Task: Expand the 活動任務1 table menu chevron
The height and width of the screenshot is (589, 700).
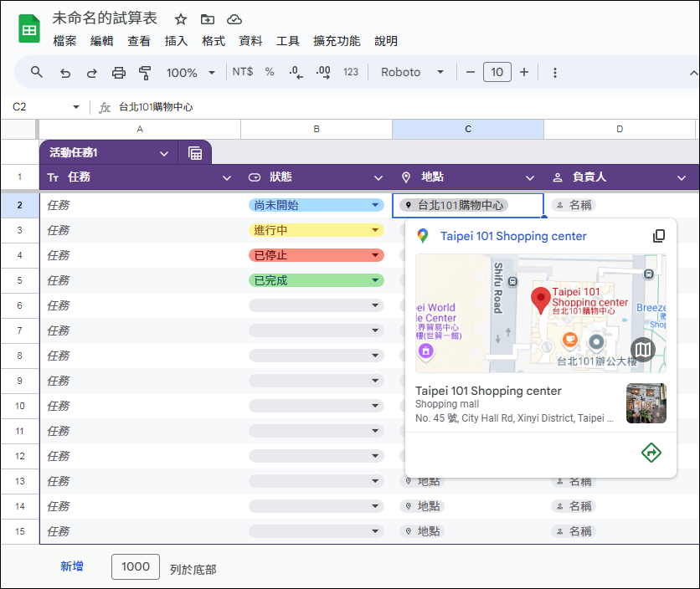Action: [x=164, y=153]
